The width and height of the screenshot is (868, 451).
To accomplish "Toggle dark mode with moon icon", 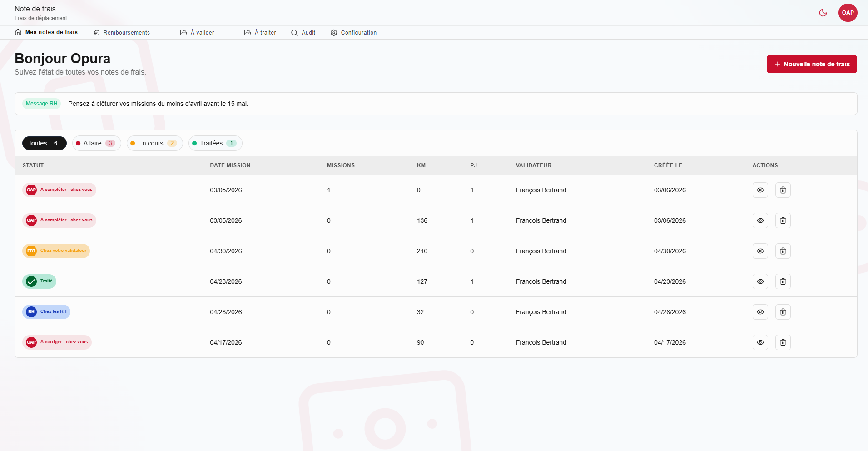I will tap(823, 13).
